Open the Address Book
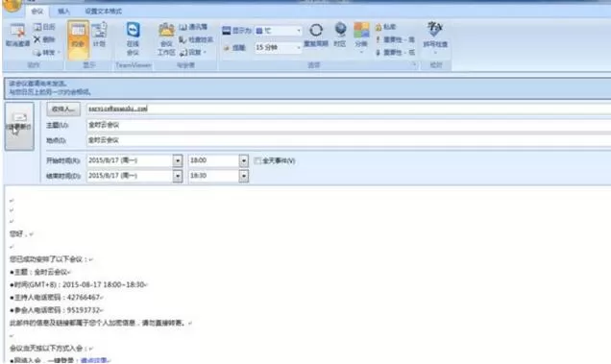The width and height of the screenshot is (611, 364). coord(193,27)
